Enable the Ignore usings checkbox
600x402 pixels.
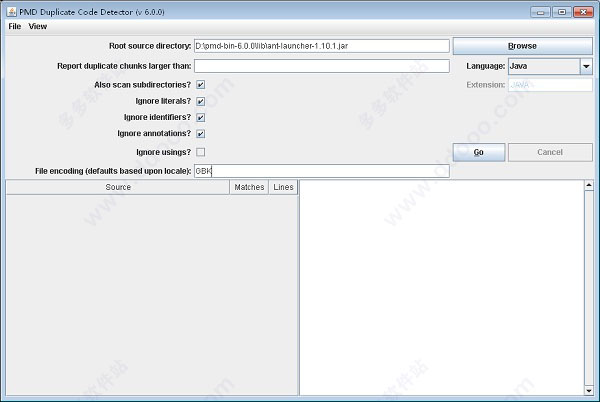click(201, 152)
